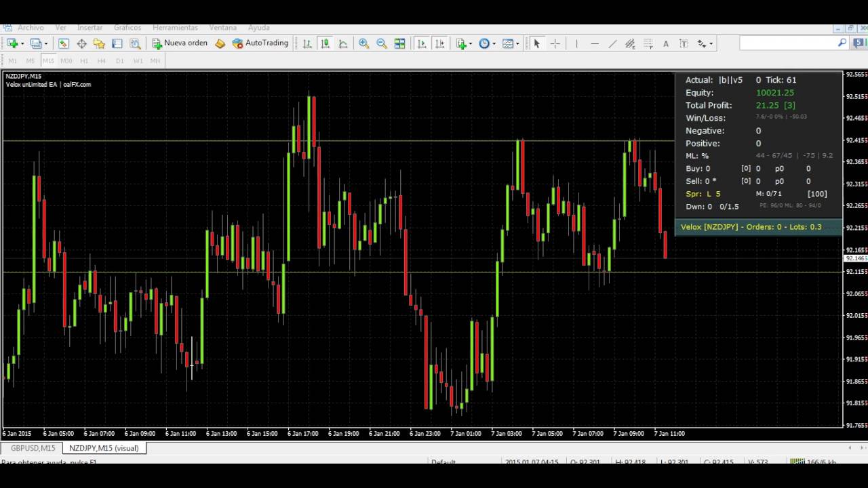Open the Archivo menu
The image size is (868, 488).
(x=31, y=28)
